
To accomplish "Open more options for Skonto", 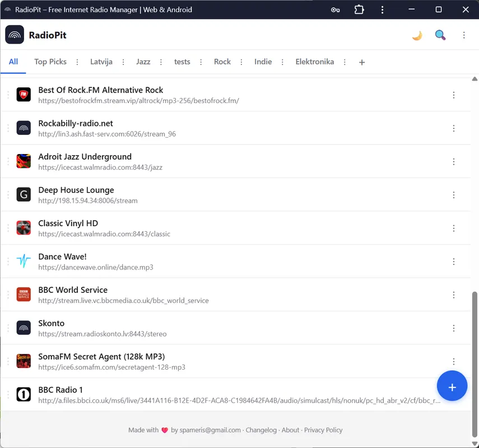I will [454, 328].
